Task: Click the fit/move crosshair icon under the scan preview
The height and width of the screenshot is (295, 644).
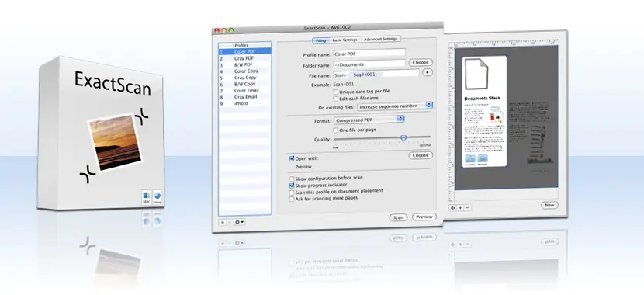Action: [453, 208]
